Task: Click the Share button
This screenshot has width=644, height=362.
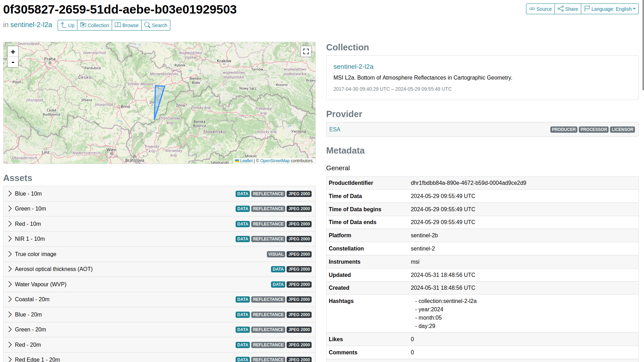Action: [568, 9]
